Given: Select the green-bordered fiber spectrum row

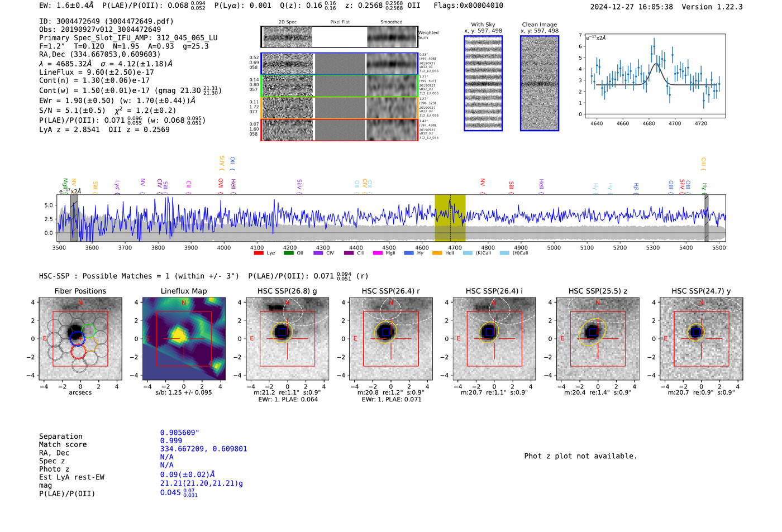Looking at the screenshot, I should pyautogui.click(x=340, y=85).
